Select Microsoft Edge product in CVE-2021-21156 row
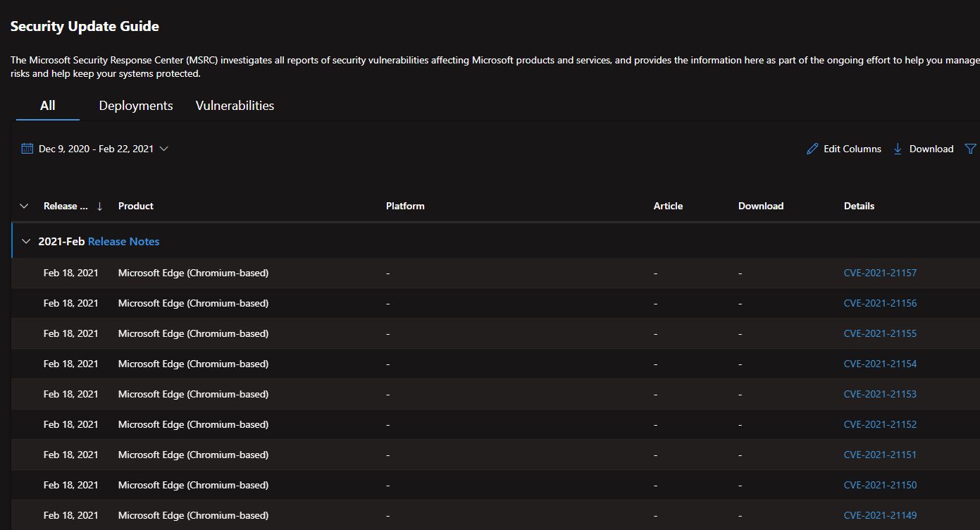The image size is (980, 530). tap(193, 303)
